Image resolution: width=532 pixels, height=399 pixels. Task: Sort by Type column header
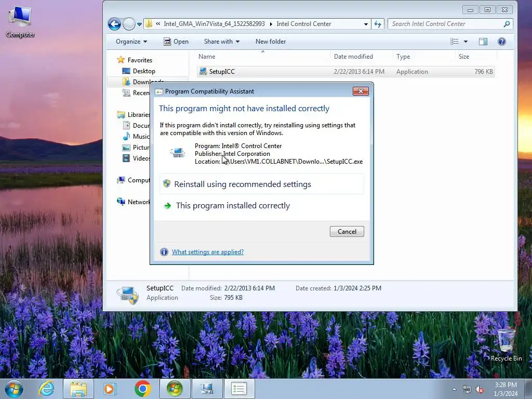pyautogui.click(x=424, y=56)
